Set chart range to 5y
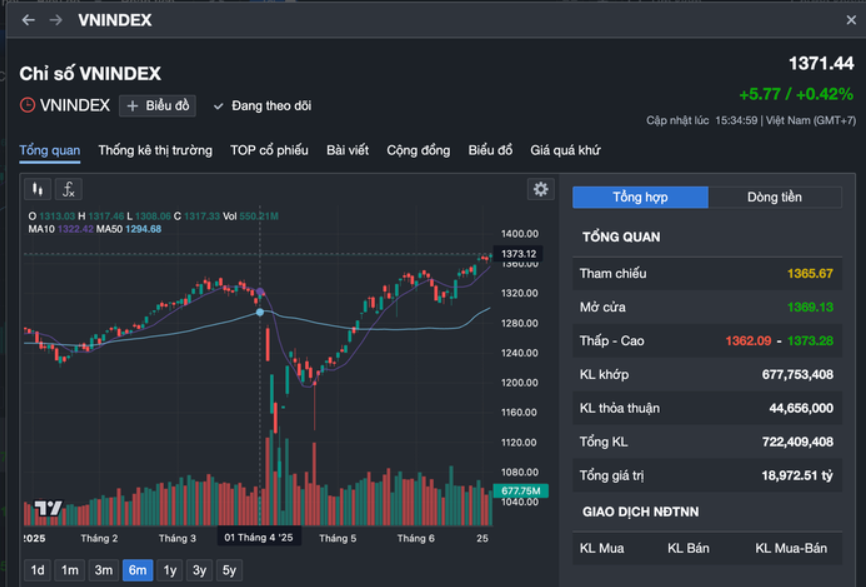866x587 pixels. [229, 570]
